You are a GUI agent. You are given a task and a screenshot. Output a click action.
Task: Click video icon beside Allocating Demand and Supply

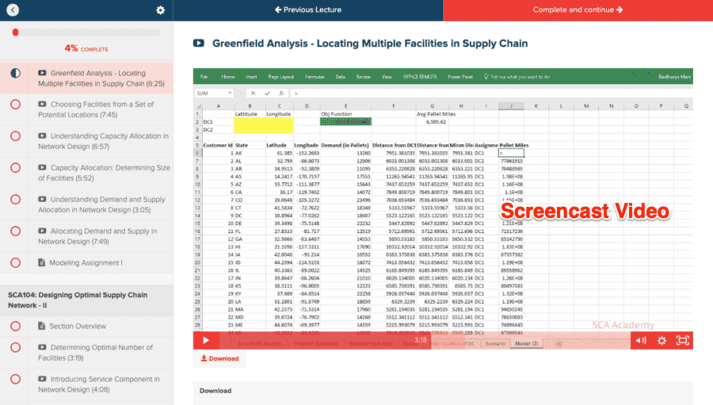pos(42,230)
